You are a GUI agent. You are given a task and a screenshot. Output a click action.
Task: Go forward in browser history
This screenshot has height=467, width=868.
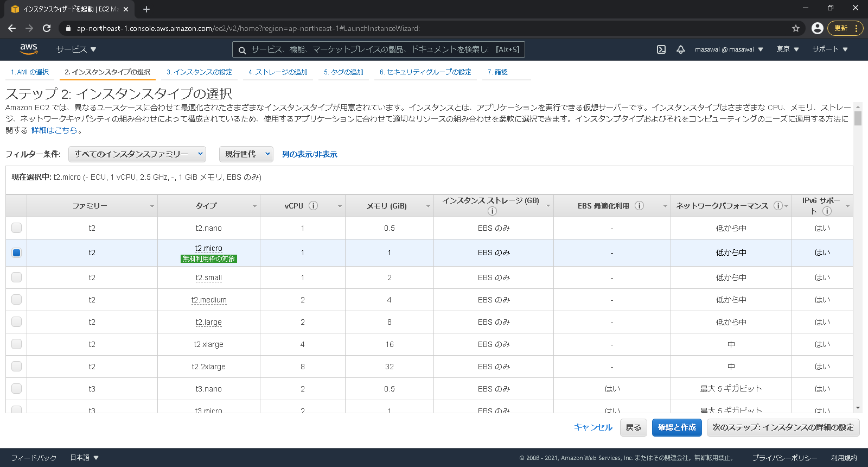click(29, 28)
